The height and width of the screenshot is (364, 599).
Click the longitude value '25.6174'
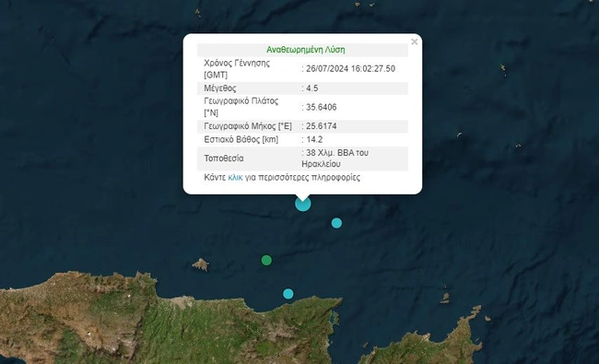pyautogui.click(x=321, y=126)
